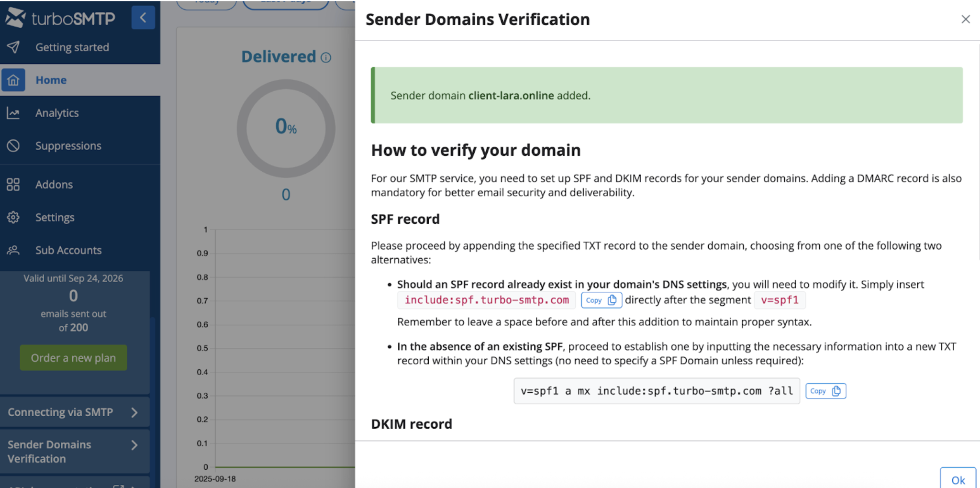Close the Sender Domains Verification panel
Viewport: 980px width, 488px height.
(965, 19)
